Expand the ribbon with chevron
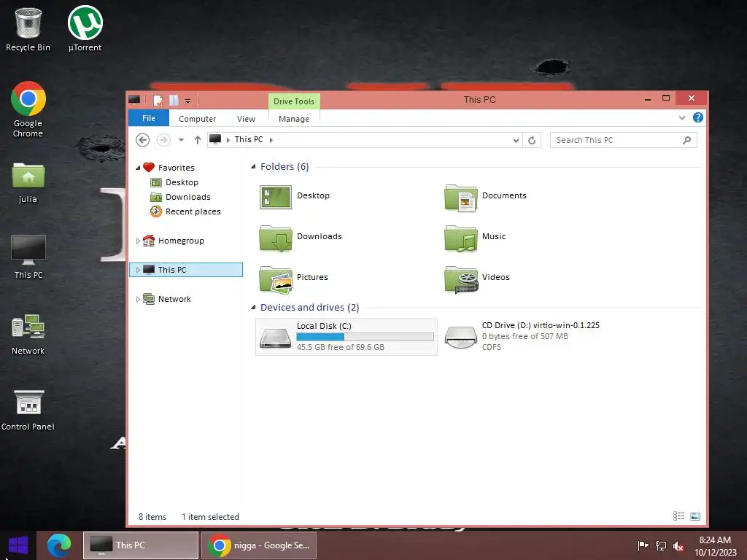This screenshot has height=560, width=747. [x=682, y=117]
